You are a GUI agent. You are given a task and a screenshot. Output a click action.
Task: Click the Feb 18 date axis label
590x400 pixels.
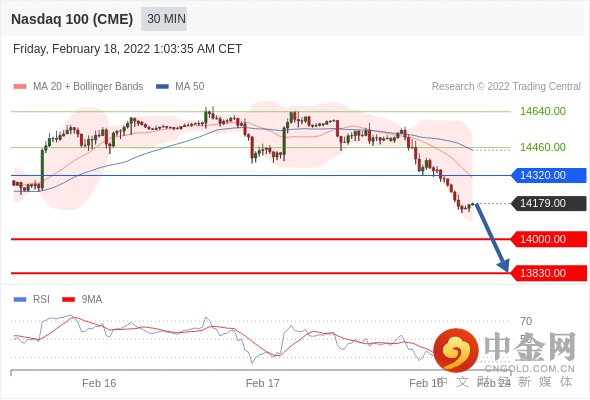pos(426,383)
